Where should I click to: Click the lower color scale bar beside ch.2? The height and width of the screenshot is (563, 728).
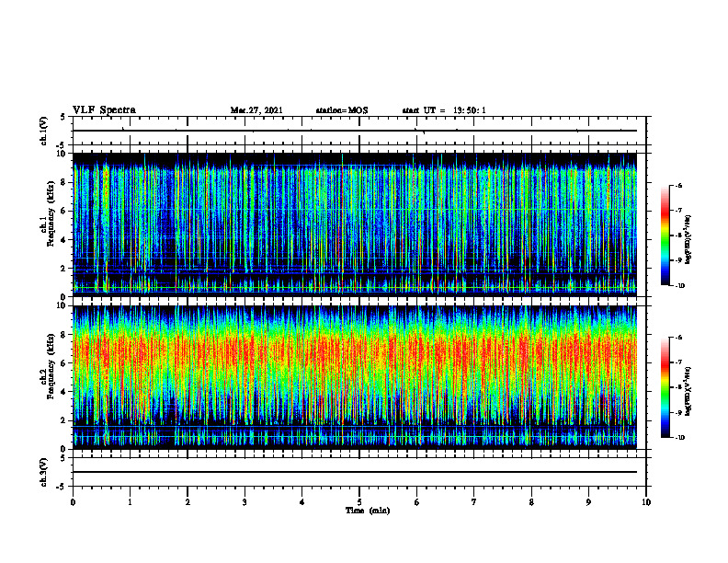click(x=665, y=387)
